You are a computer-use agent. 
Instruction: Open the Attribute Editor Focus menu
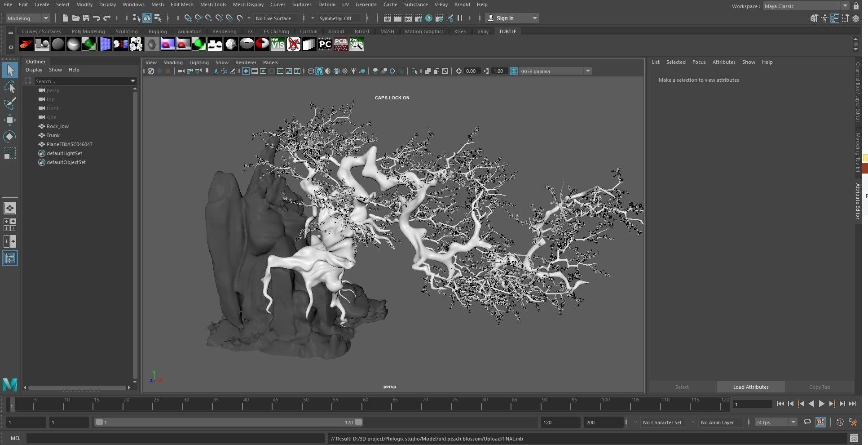point(699,62)
